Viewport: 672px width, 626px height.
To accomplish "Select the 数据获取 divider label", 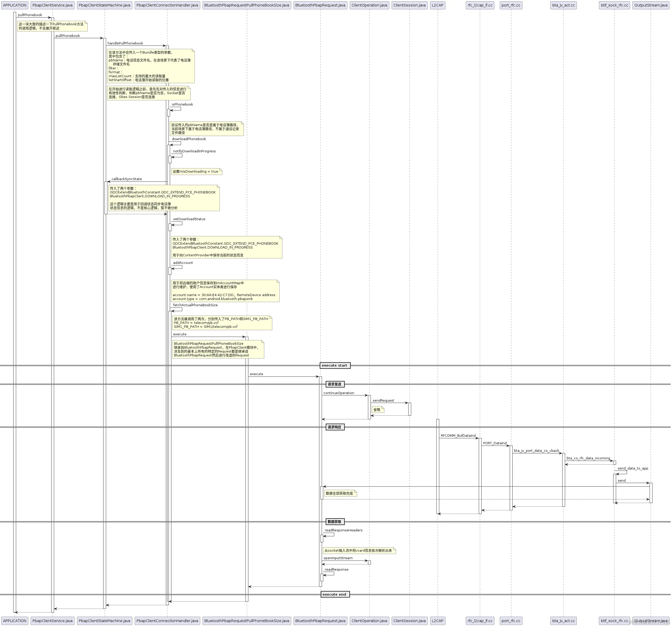I will [x=335, y=522].
